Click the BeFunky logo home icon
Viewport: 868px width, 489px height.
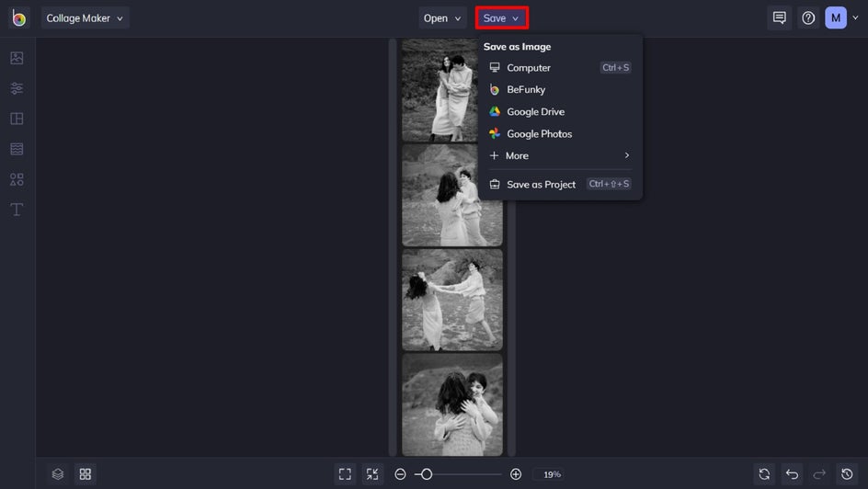(18, 18)
